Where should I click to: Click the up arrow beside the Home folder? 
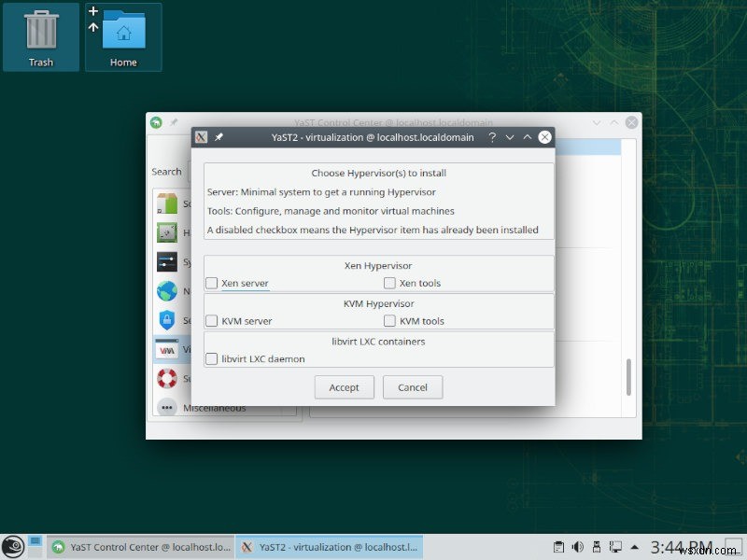pyautogui.click(x=93, y=27)
